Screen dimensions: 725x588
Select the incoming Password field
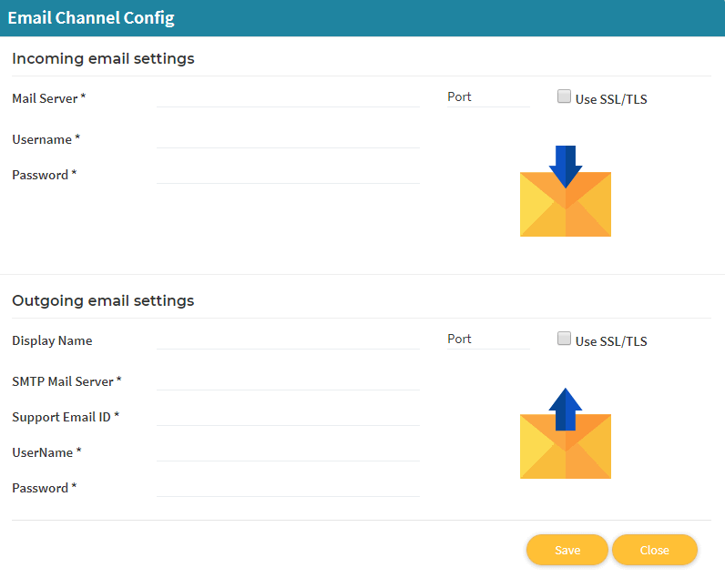[x=288, y=175]
